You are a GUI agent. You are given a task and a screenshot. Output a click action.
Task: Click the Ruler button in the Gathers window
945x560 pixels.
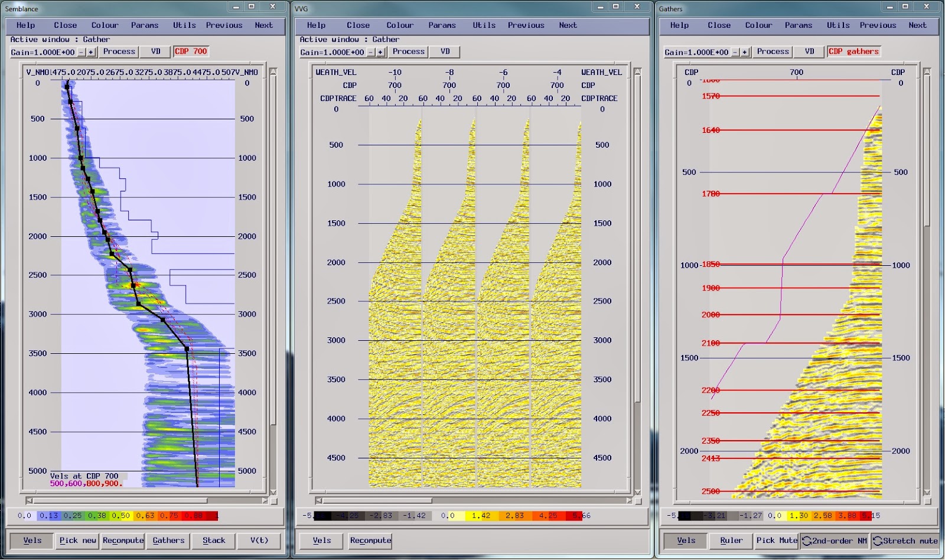pos(731,541)
